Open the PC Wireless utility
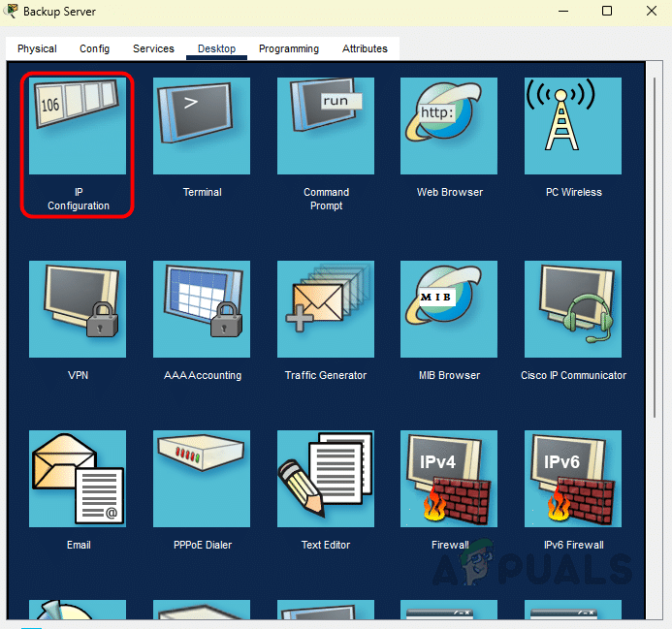 click(x=573, y=126)
